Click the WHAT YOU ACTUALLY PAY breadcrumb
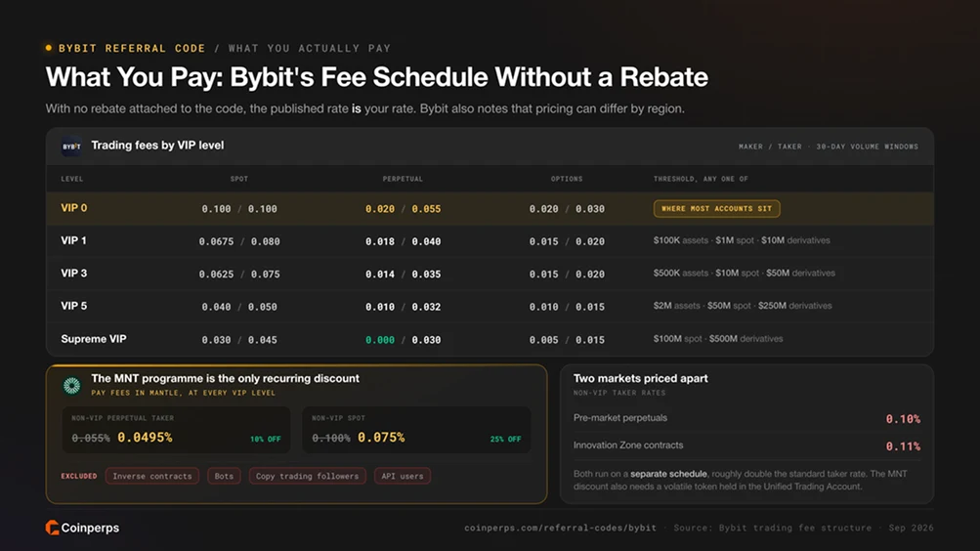 pos(310,48)
